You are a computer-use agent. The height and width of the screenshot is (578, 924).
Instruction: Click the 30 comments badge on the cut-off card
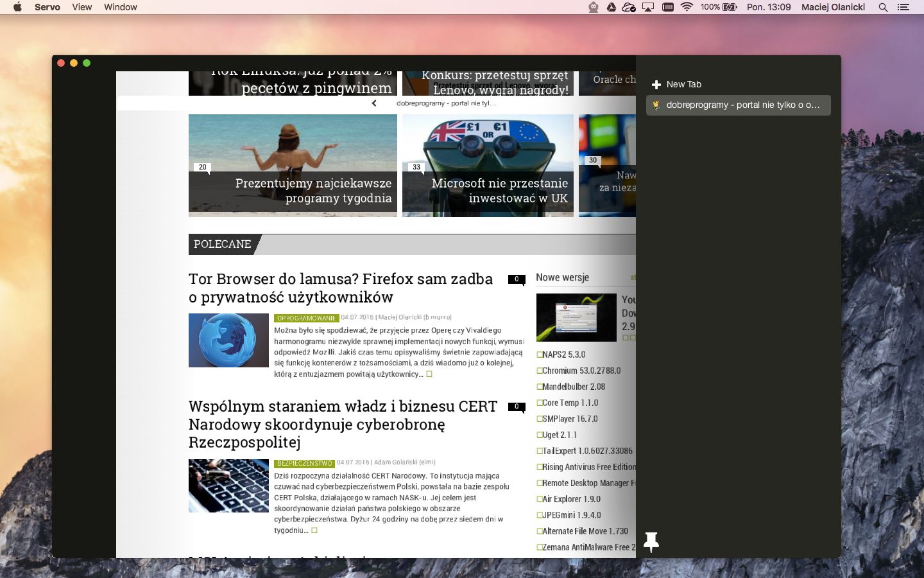click(593, 161)
